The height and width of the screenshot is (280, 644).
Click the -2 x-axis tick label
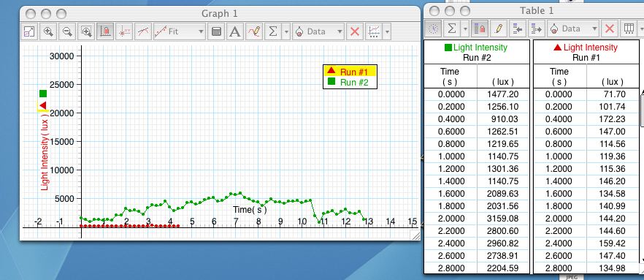click(x=38, y=222)
